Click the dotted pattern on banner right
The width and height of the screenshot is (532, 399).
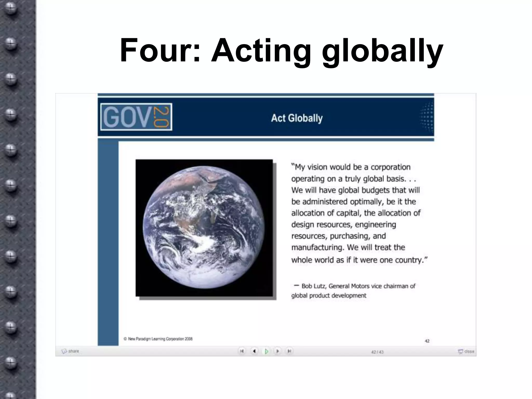[427, 117]
